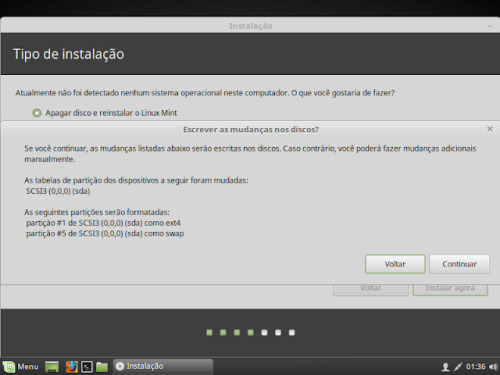500x375 pixels.
Task: Open the Linux Mint Menu button
Action: tap(21, 367)
